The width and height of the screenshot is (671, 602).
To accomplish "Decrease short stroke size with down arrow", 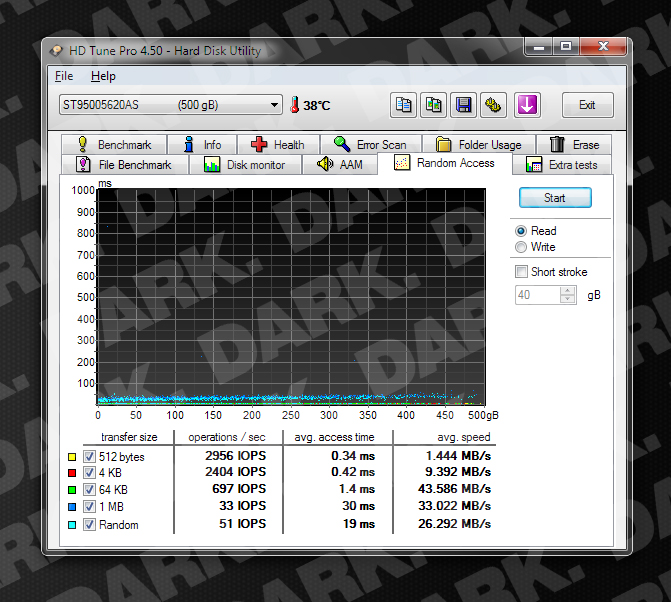I will point(568,299).
